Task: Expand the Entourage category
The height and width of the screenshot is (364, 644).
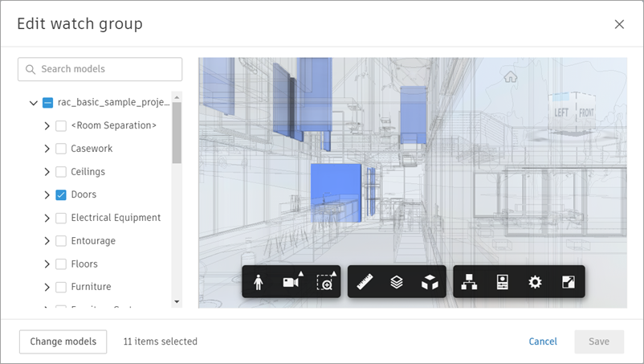Action: (x=47, y=241)
